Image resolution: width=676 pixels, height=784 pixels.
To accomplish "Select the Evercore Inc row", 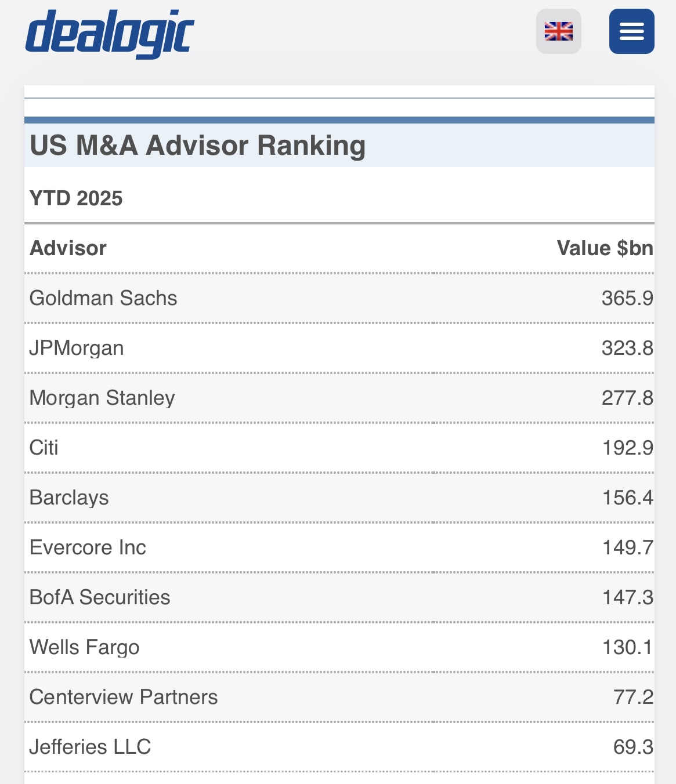I will tap(339, 547).
